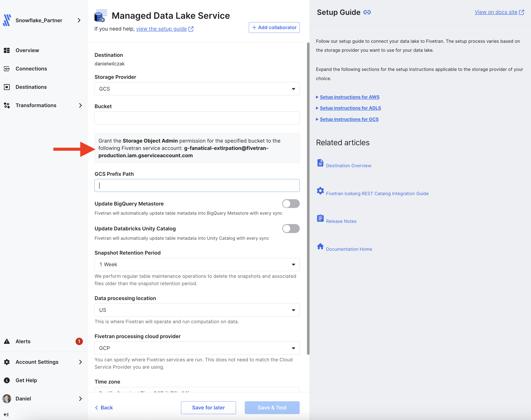The height and width of the screenshot is (420, 531).
Task: Open the partially visible Time zone dropdown
Action: 197,390
